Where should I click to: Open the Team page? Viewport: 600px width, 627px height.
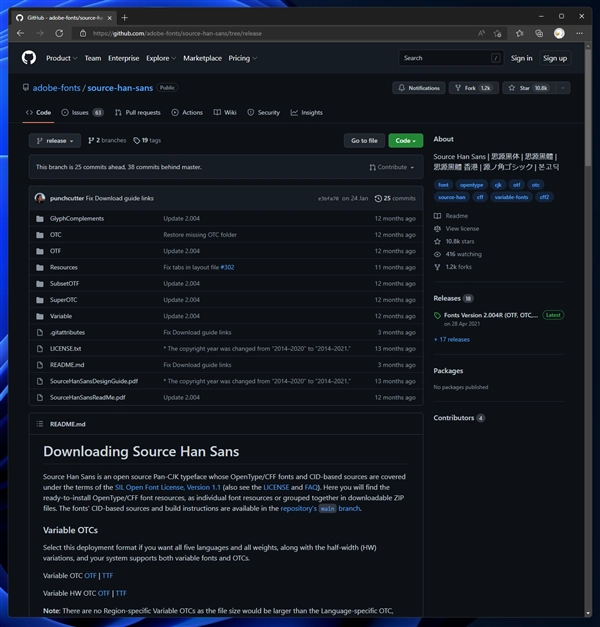[x=93, y=58]
